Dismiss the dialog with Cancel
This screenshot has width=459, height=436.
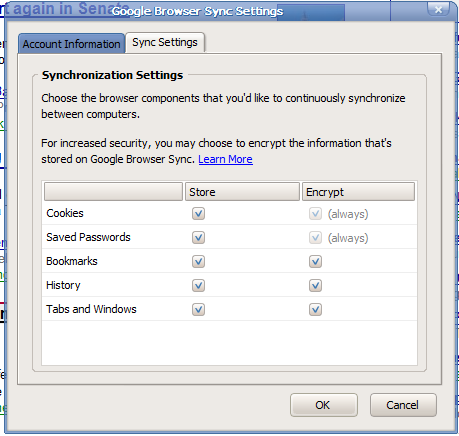pyautogui.click(x=403, y=405)
